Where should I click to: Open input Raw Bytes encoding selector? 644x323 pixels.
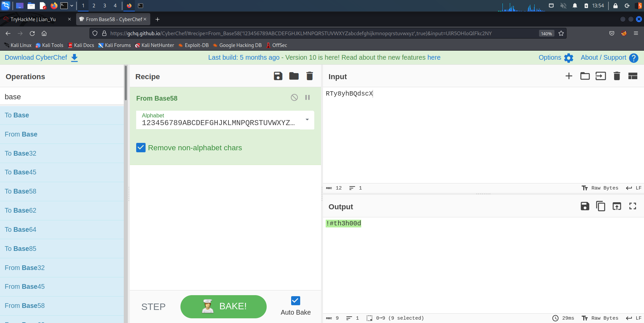600,188
